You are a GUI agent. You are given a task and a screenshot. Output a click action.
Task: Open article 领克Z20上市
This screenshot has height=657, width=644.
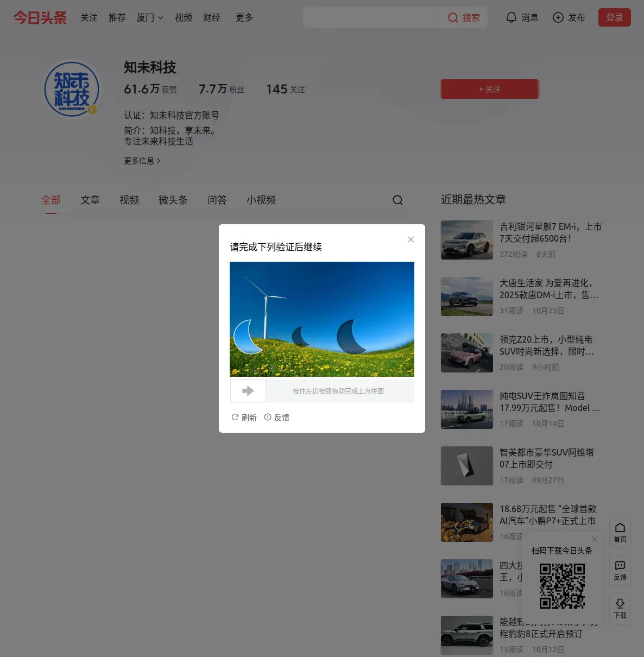click(547, 345)
